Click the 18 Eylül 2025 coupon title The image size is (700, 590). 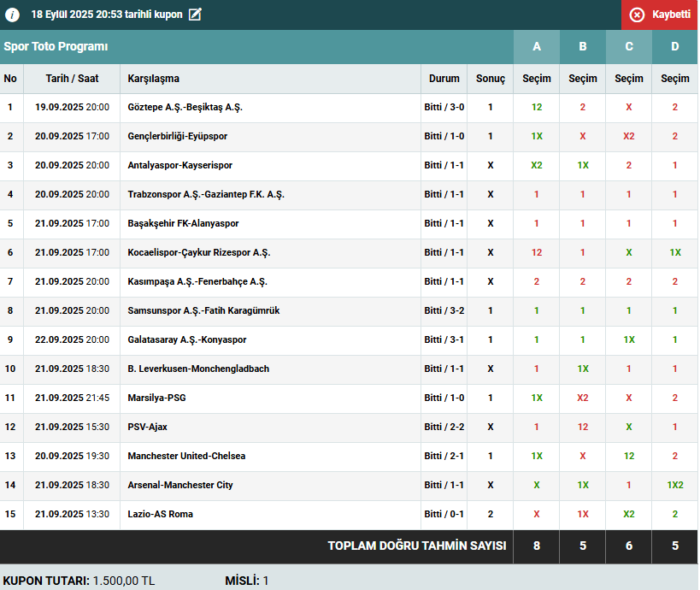coord(107,15)
